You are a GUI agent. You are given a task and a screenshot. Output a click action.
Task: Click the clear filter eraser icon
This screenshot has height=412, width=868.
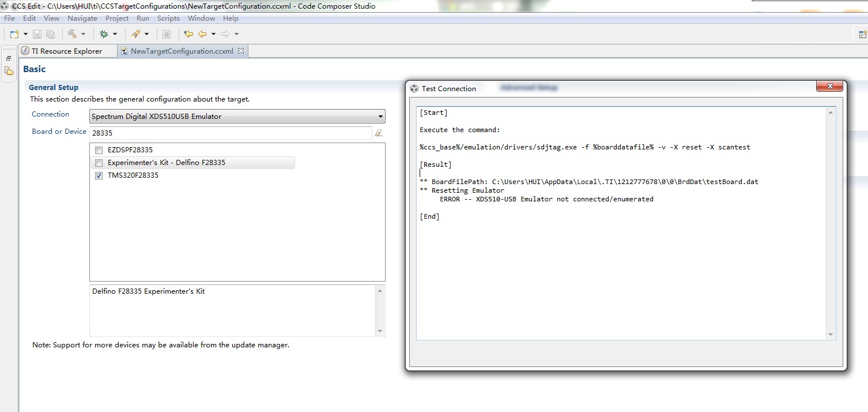(x=379, y=133)
